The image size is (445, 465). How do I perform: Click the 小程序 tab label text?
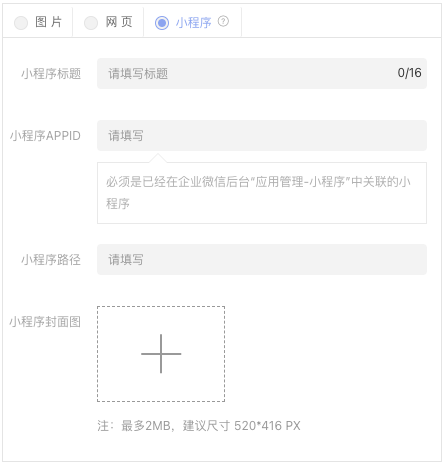(193, 23)
